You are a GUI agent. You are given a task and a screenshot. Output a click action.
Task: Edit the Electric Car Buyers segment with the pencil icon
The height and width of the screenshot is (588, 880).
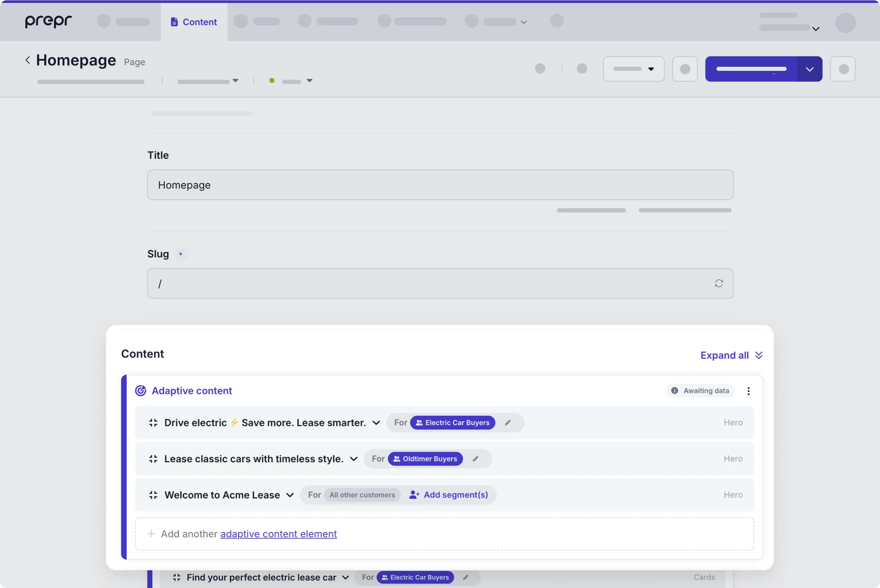tap(508, 422)
